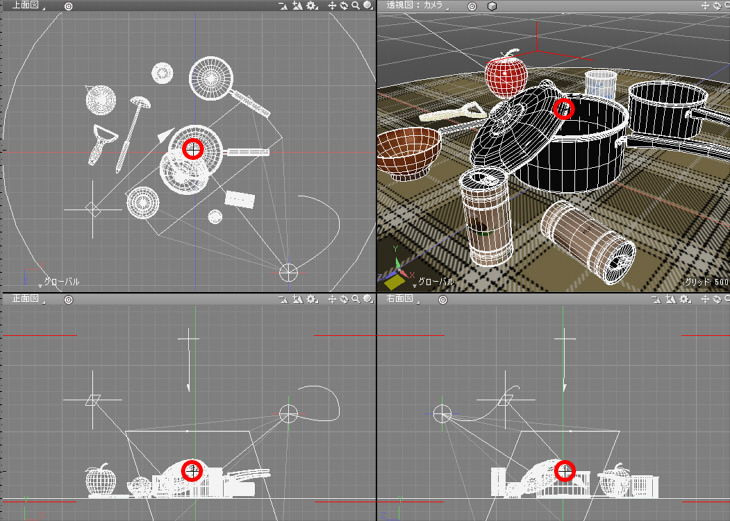Click the red apple in the perspective view
The image size is (730, 521).
(504, 75)
